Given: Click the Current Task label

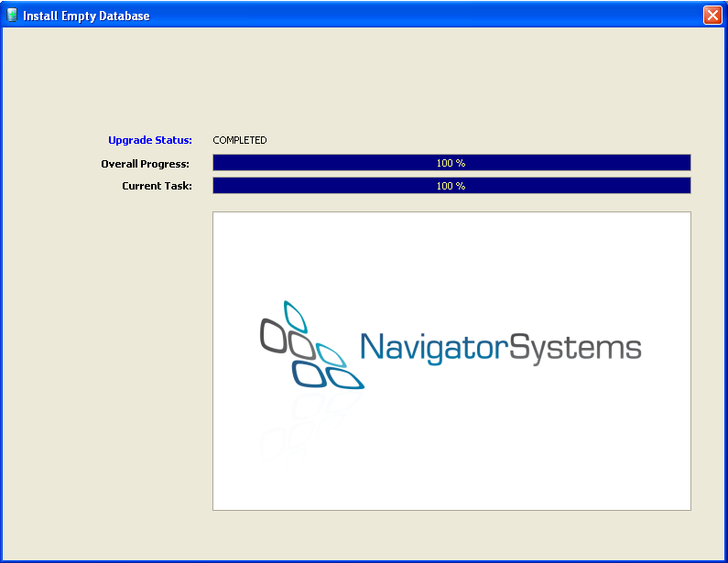Looking at the screenshot, I should pos(157,186).
